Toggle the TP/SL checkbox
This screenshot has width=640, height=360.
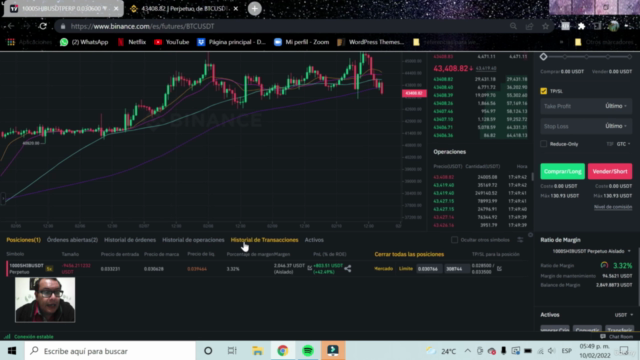pos(544,91)
